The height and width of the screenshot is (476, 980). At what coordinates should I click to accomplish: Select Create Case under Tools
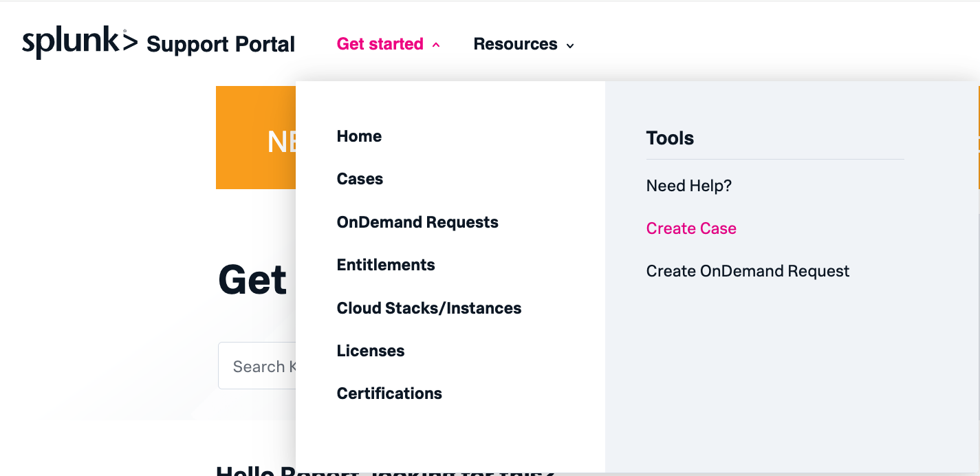tap(691, 228)
